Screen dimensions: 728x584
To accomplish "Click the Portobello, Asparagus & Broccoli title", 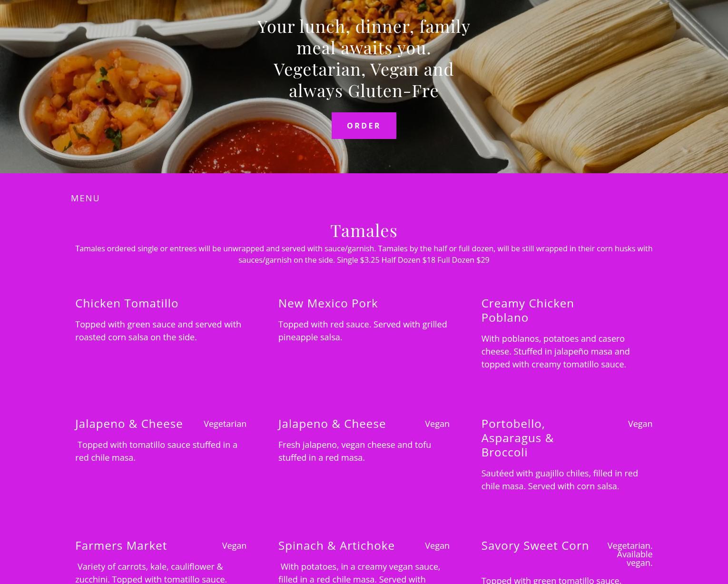I will click(518, 438).
